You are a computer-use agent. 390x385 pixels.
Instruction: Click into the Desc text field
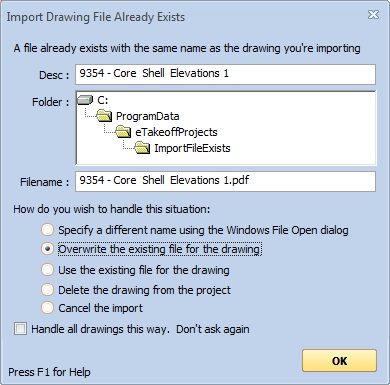(x=225, y=74)
